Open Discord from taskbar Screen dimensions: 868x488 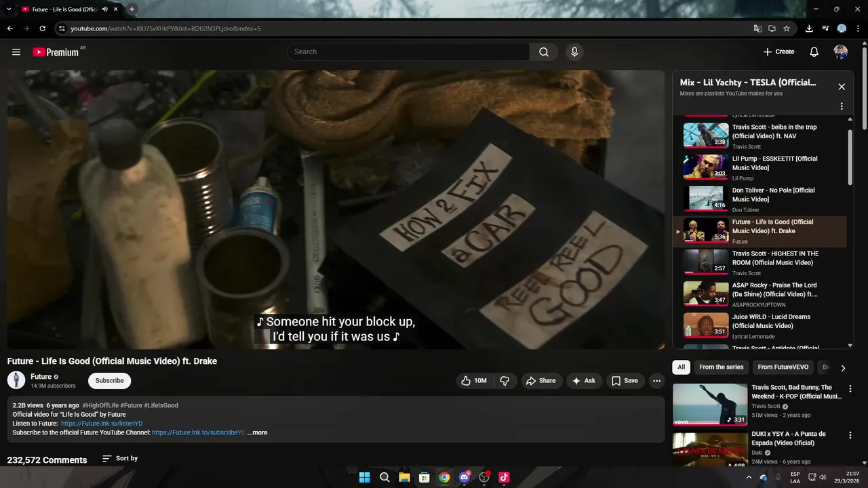pos(465,477)
